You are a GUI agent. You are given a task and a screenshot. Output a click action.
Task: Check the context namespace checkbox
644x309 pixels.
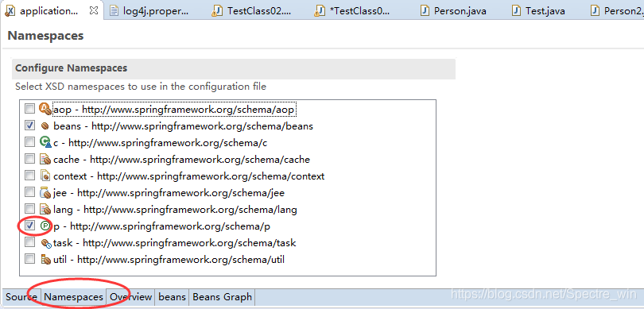(x=29, y=176)
